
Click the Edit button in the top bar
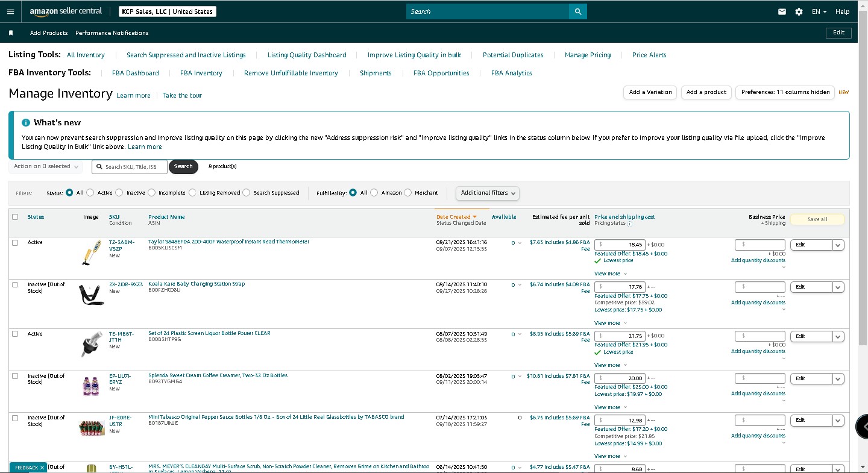click(838, 33)
